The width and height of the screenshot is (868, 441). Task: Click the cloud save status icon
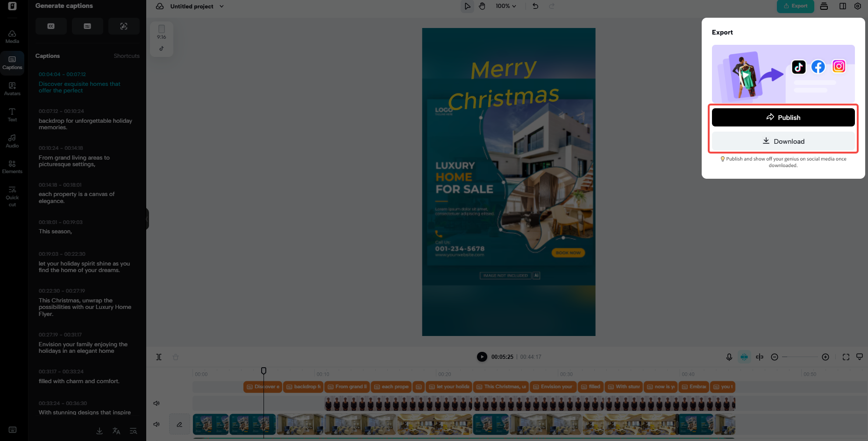(x=160, y=6)
